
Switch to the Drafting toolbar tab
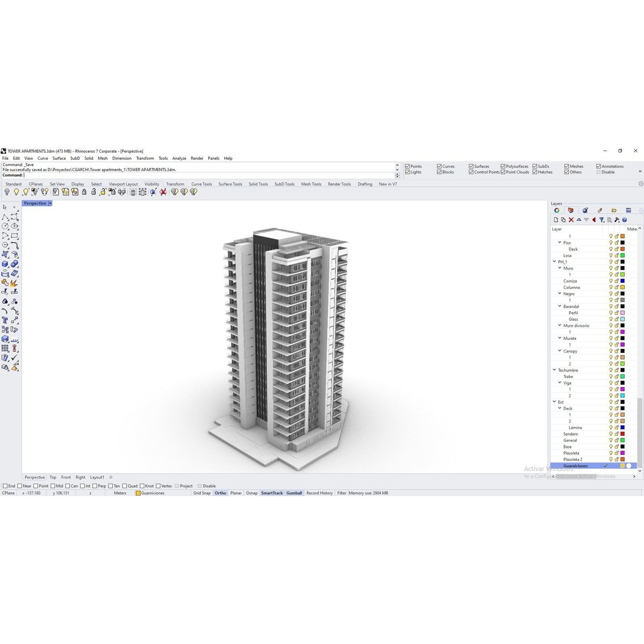tap(365, 184)
